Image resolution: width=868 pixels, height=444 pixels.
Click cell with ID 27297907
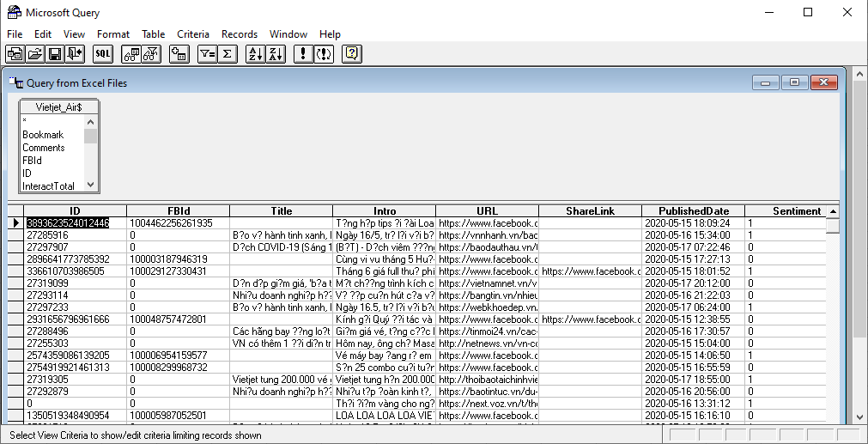(x=76, y=247)
